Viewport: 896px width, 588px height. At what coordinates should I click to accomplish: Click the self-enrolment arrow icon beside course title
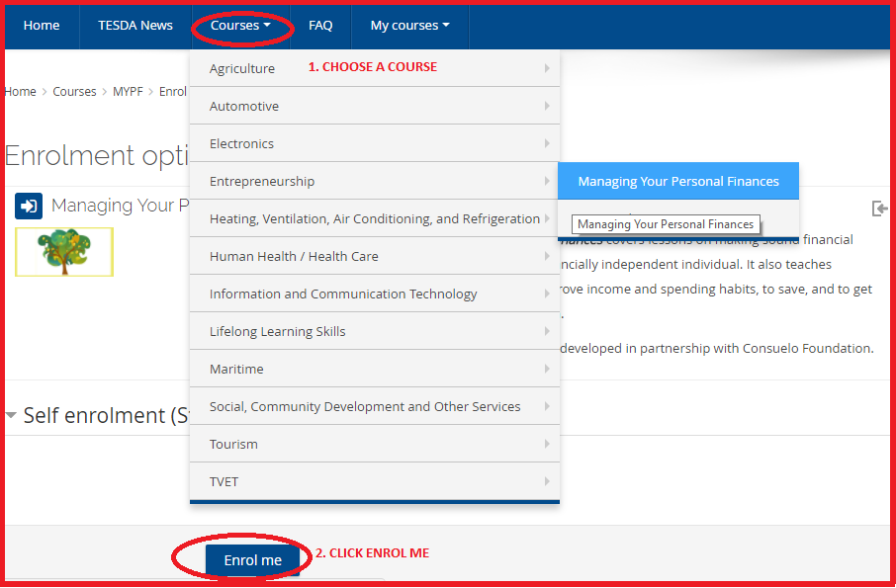(29, 206)
